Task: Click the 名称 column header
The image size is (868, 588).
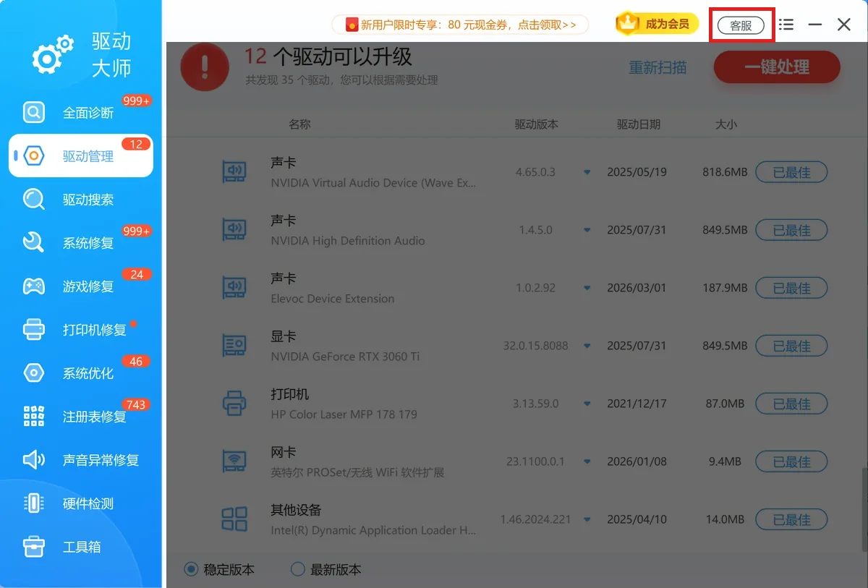Action: click(x=299, y=124)
